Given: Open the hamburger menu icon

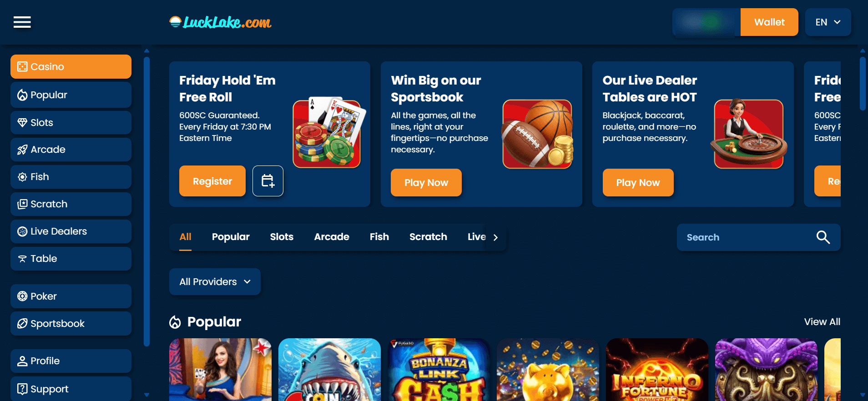Looking at the screenshot, I should (x=22, y=22).
